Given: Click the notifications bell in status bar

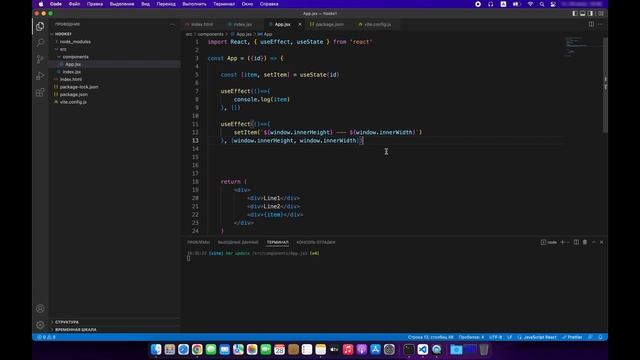Looking at the screenshot, I should pyautogui.click(x=600, y=337).
